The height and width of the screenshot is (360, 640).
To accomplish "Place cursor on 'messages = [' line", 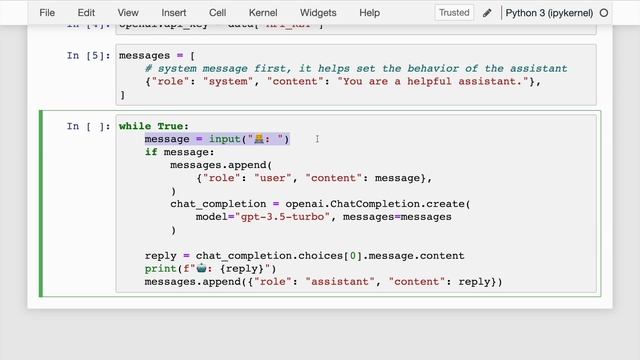I will tap(157, 56).
